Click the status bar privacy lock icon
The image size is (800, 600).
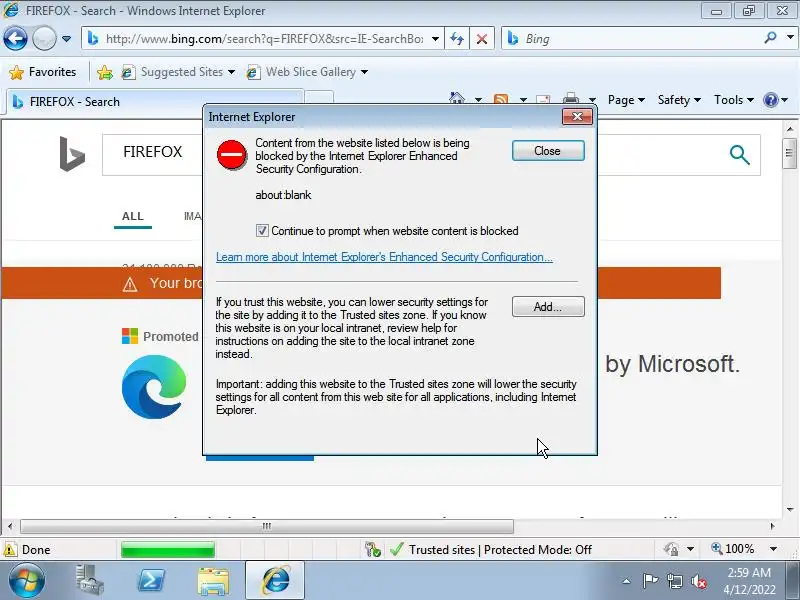pyautogui.click(x=671, y=549)
